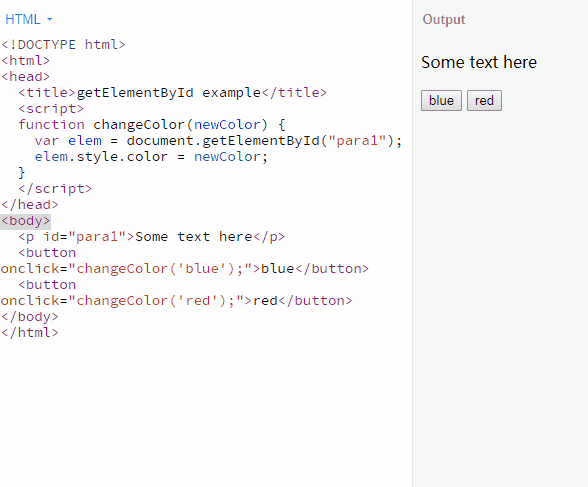The height and width of the screenshot is (487, 588).
Task: Place cursor on the <!DOCTYPE html> line
Action: pyautogui.click(x=63, y=45)
